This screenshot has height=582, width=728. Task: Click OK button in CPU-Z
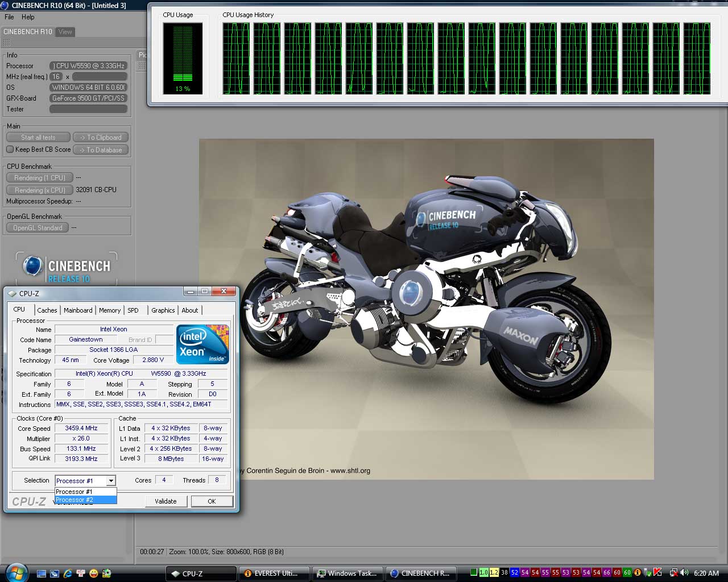(212, 501)
